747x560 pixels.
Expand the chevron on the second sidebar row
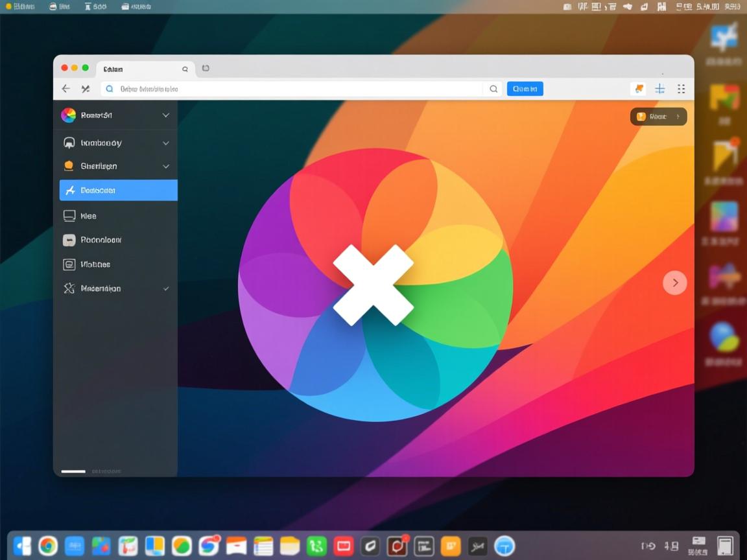[166, 143]
